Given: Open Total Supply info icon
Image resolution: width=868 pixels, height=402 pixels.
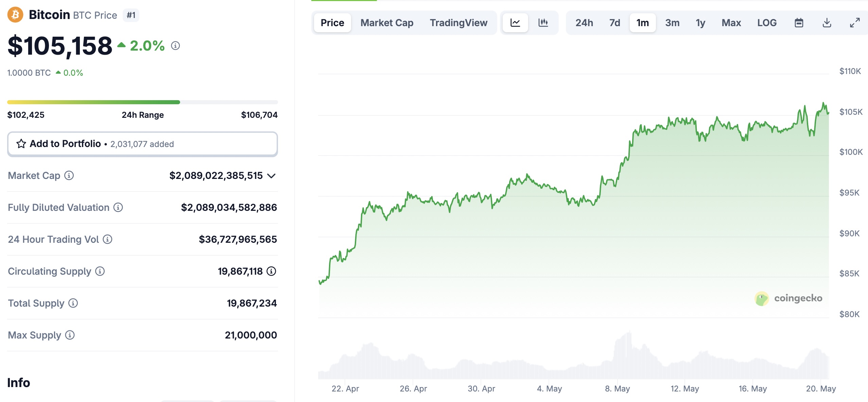Looking at the screenshot, I should tap(73, 303).
